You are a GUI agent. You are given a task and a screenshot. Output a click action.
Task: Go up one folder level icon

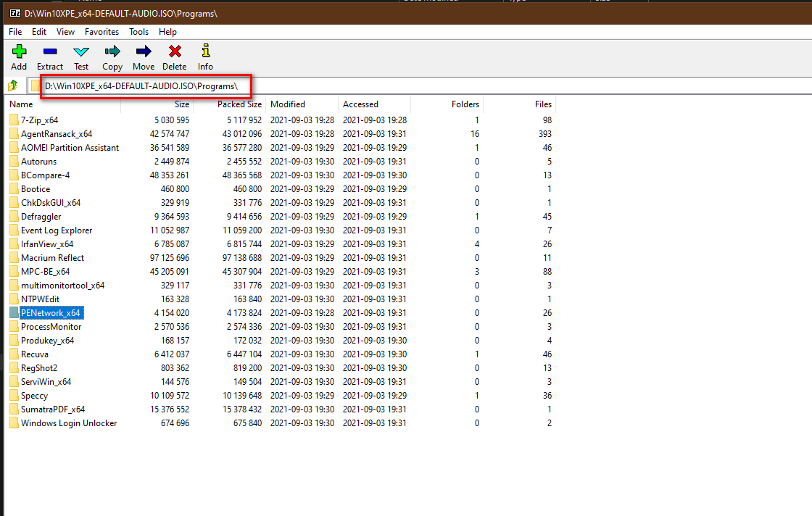(x=13, y=86)
